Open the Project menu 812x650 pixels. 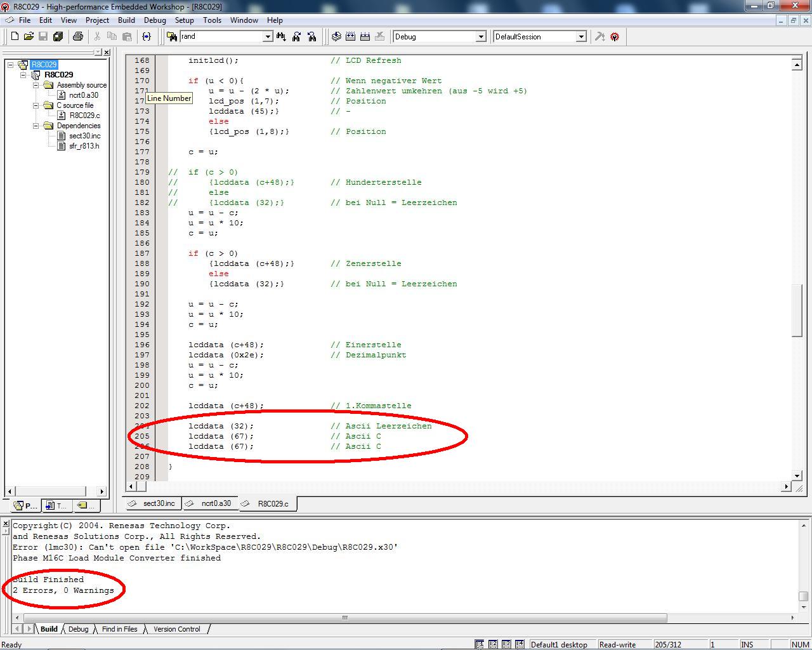pos(97,20)
